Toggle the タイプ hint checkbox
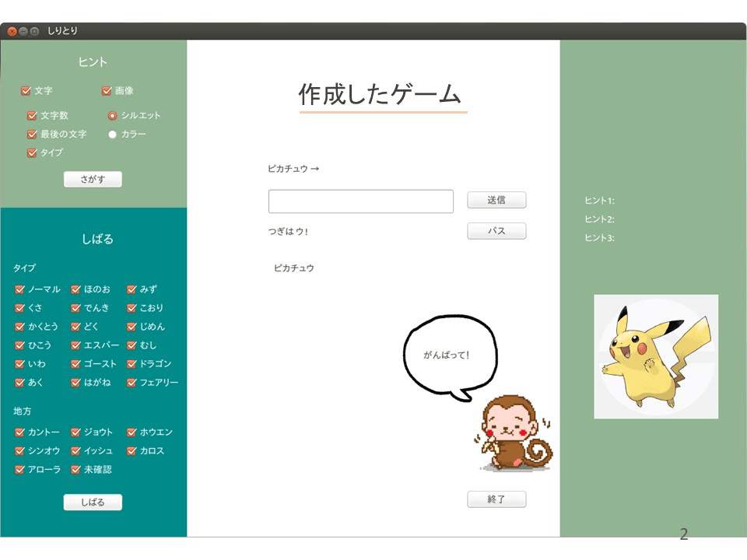Screen dimensions: 747x560 (x=32, y=153)
